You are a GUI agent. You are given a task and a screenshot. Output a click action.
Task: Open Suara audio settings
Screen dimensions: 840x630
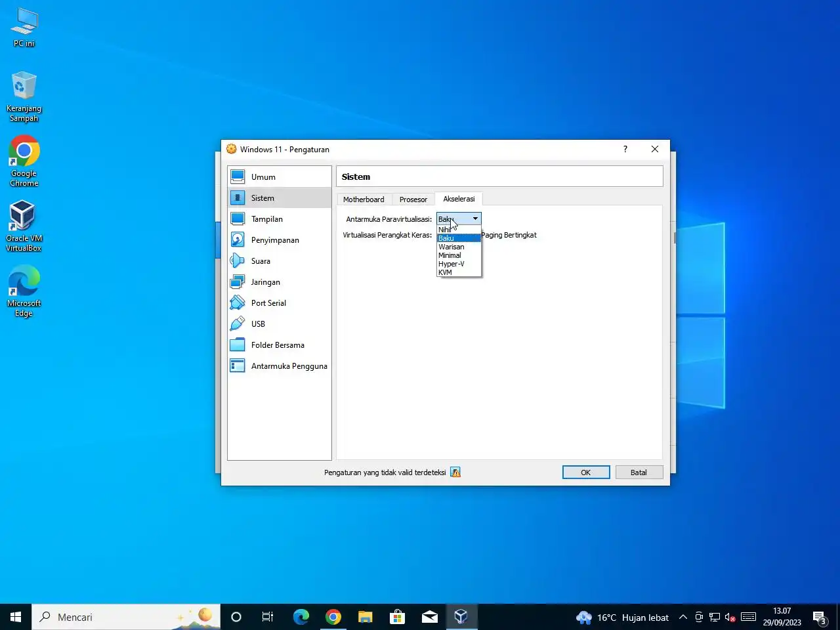280,261
